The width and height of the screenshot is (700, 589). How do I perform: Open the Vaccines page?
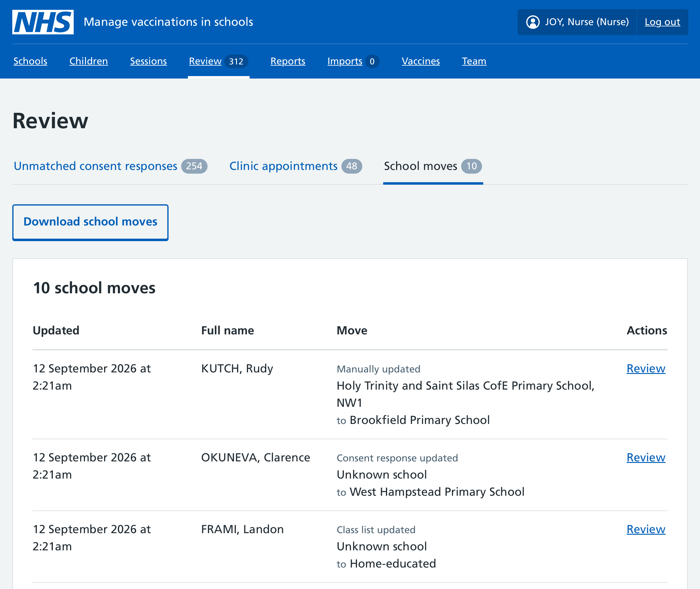421,61
